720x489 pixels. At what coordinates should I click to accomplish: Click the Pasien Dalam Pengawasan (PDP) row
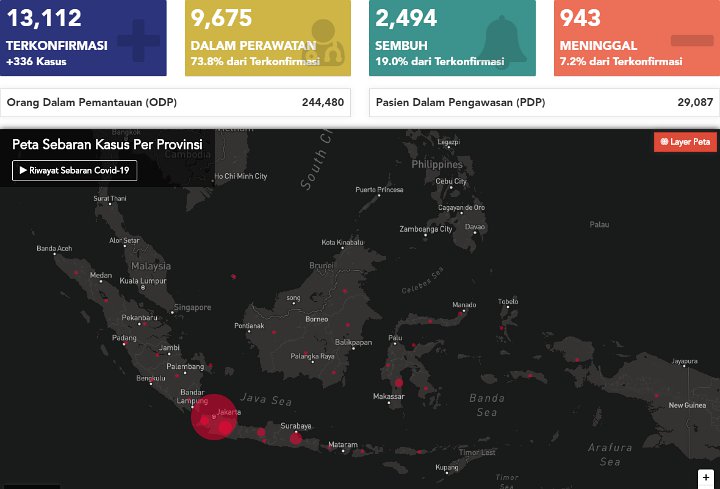click(x=545, y=102)
